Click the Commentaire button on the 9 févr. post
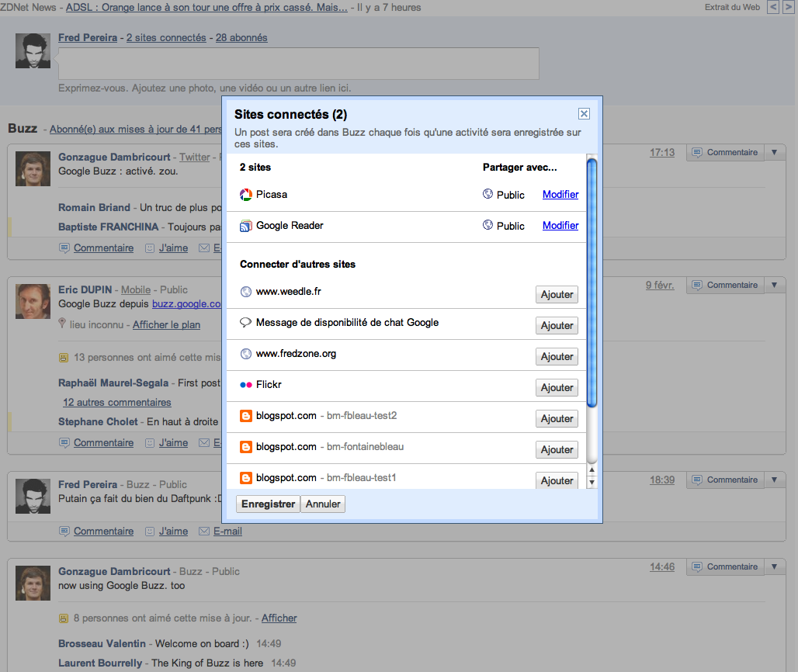This screenshot has width=798, height=672. pos(725,286)
